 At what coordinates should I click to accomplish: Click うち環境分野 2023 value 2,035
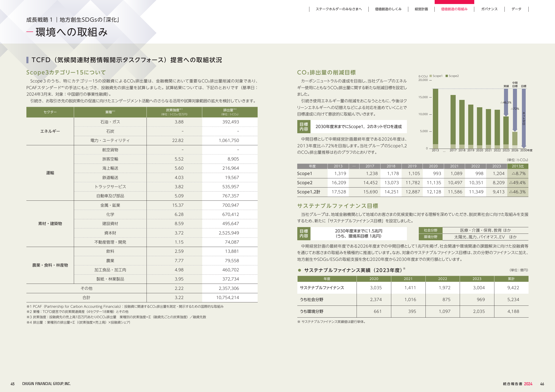point(479,312)
